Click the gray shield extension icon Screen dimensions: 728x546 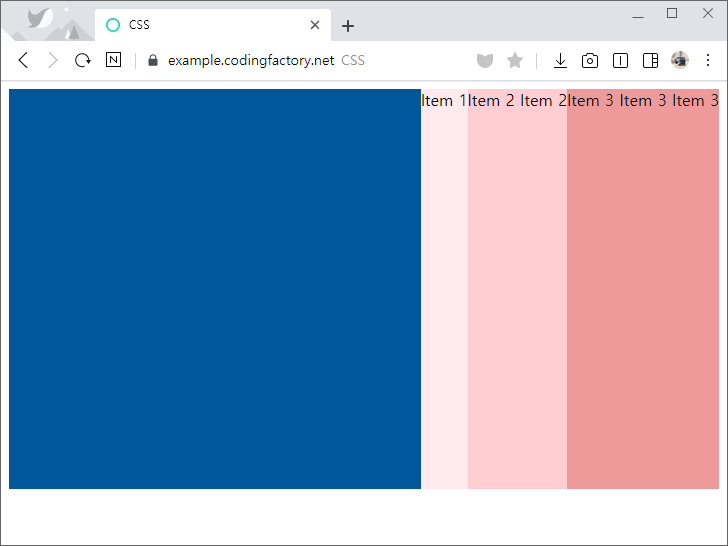point(485,60)
